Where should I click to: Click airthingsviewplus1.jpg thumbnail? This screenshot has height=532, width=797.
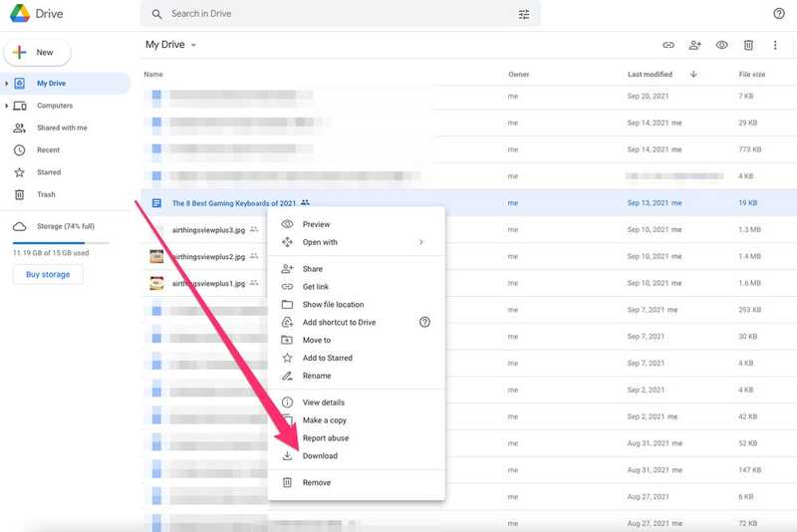[156, 284]
